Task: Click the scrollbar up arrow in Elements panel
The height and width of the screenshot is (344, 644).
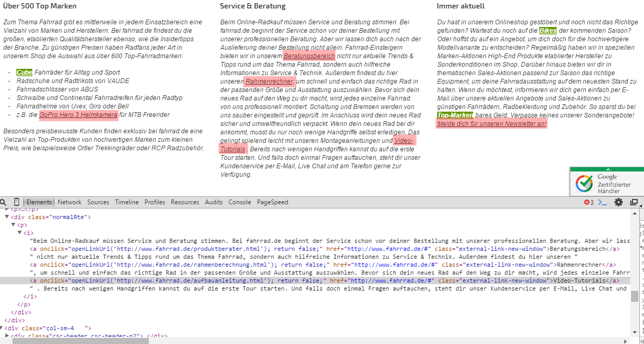Action: pyautogui.click(x=634, y=212)
